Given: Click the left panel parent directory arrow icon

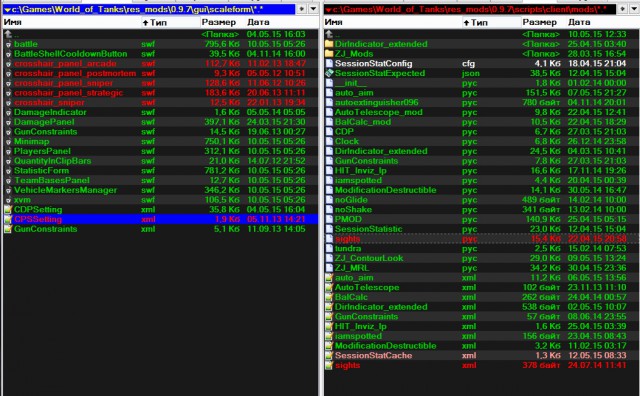Looking at the screenshot, I should click(8, 34).
